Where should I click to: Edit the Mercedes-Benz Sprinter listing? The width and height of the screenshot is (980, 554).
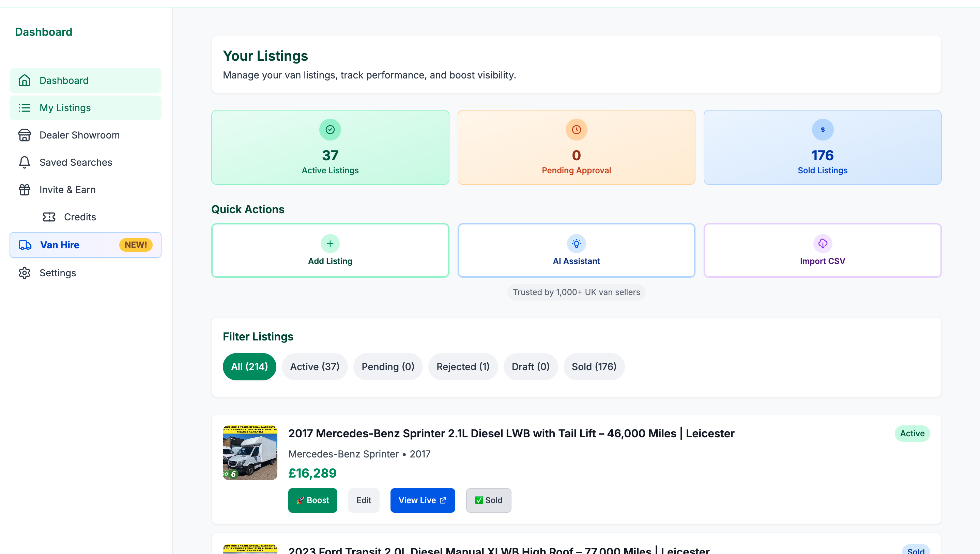point(363,500)
